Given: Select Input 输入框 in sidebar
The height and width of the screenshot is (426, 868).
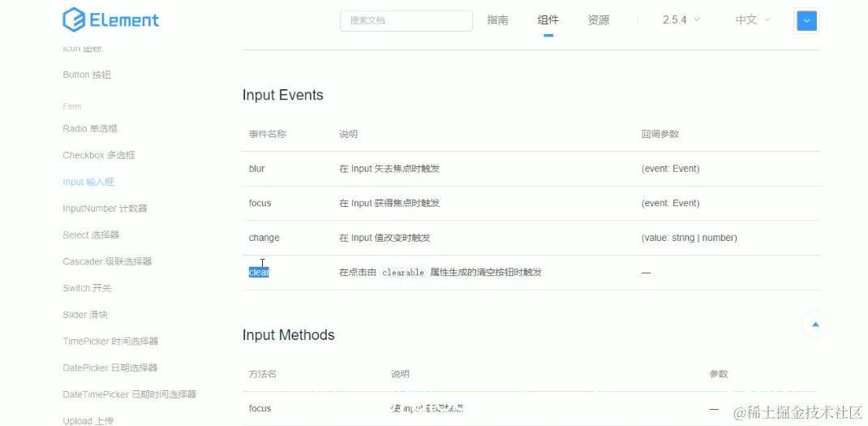Looking at the screenshot, I should (88, 182).
